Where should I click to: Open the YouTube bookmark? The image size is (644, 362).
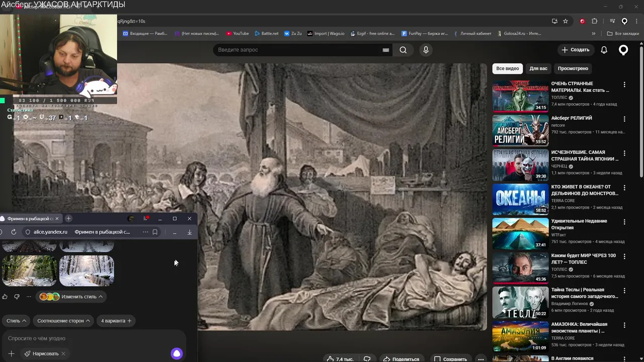coord(237,34)
